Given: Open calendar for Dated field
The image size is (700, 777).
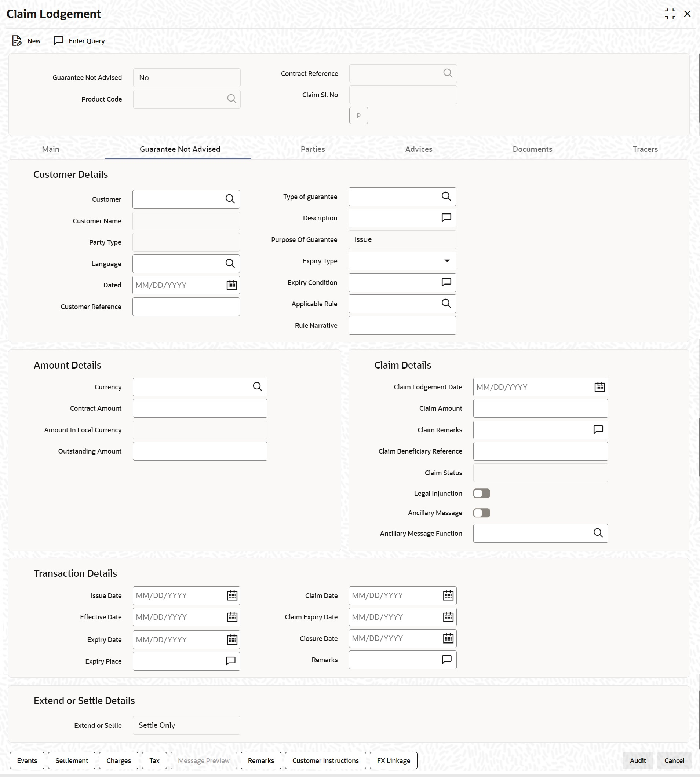Looking at the screenshot, I should pos(231,285).
